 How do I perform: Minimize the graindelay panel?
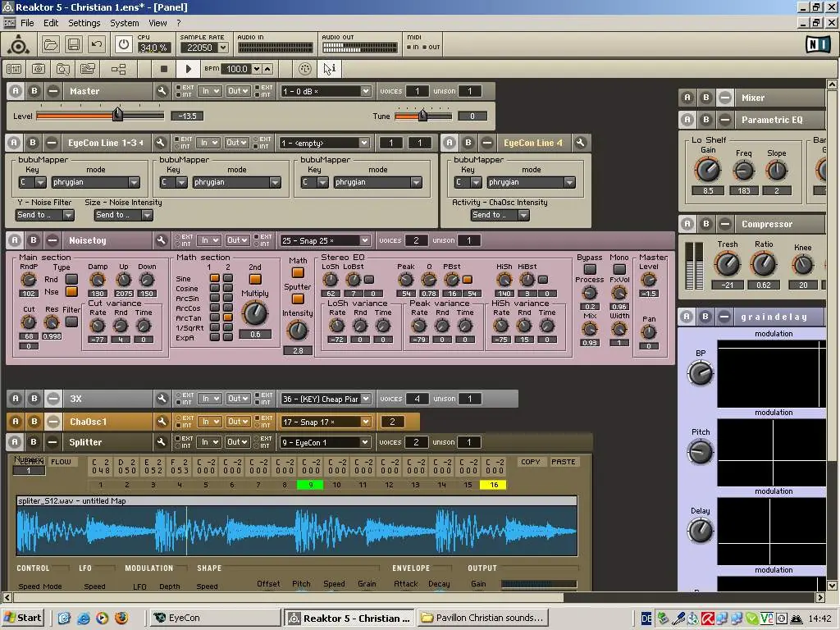tap(724, 317)
